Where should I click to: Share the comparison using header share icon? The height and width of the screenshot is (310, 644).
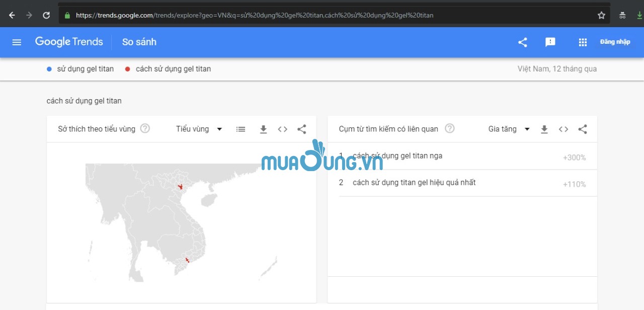[x=523, y=42]
